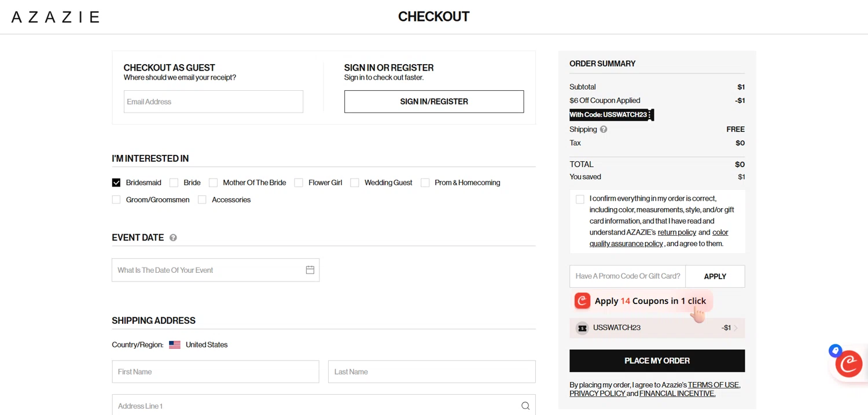
Task: Uncheck the Bridesmaid checkbox
Action: click(116, 183)
